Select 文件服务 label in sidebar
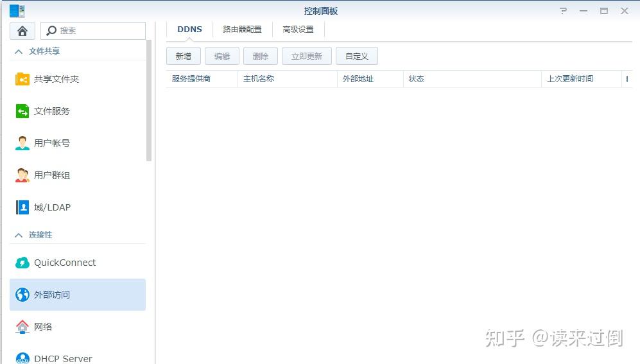 [x=52, y=111]
